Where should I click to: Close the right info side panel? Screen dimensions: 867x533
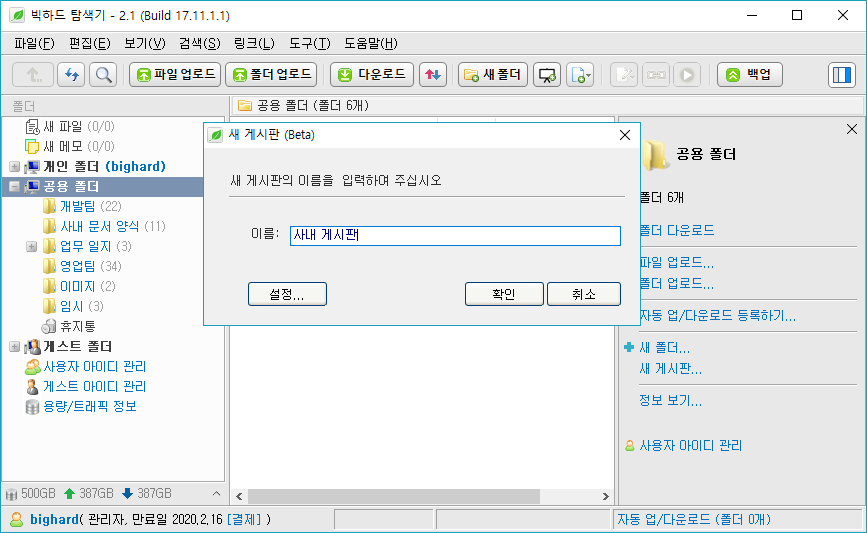point(852,129)
